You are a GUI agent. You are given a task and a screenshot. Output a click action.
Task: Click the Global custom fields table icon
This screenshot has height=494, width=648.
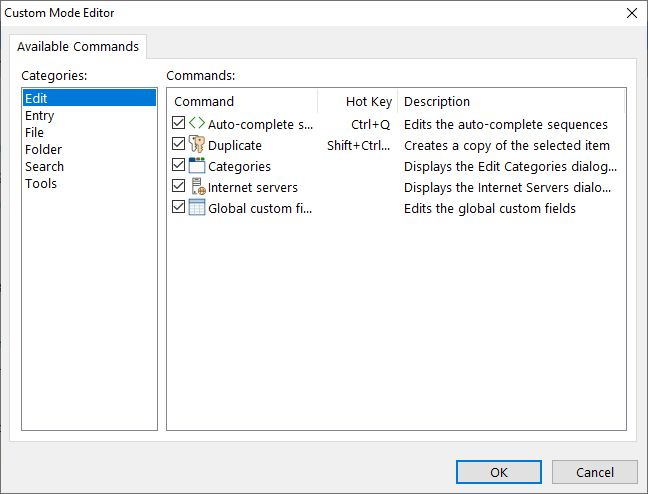(x=197, y=207)
